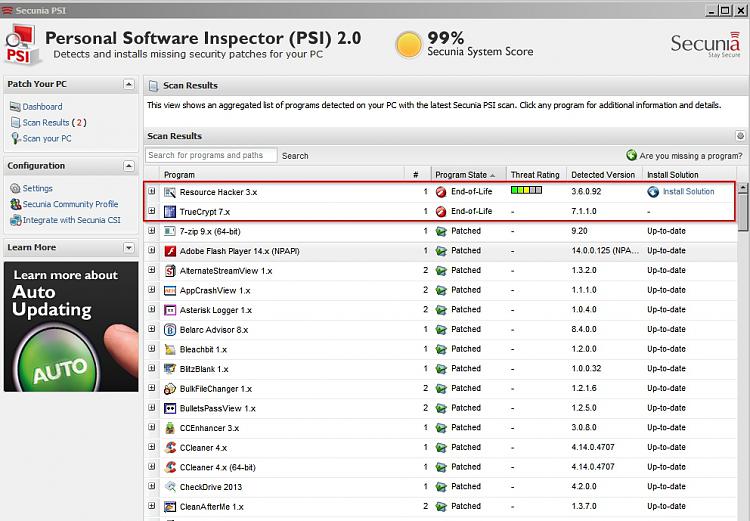Click the yellow system score indicator
Image resolution: width=750 pixels, height=521 pixels.
click(x=408, y=44)
